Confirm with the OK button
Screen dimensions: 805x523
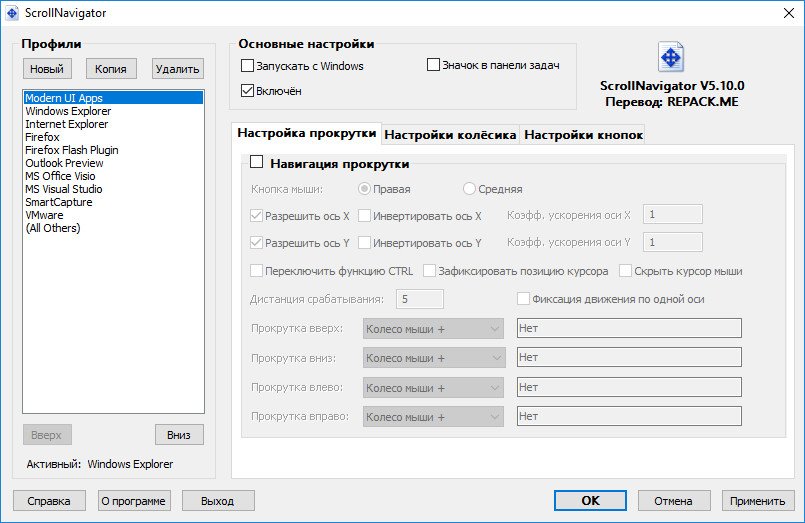pyautogui.click(x=590, y=500)
